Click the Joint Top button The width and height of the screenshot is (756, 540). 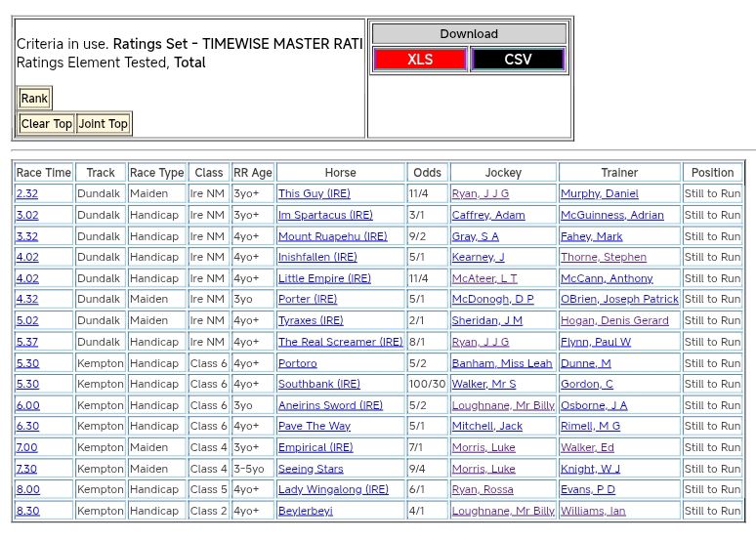(x=104, y=124)
